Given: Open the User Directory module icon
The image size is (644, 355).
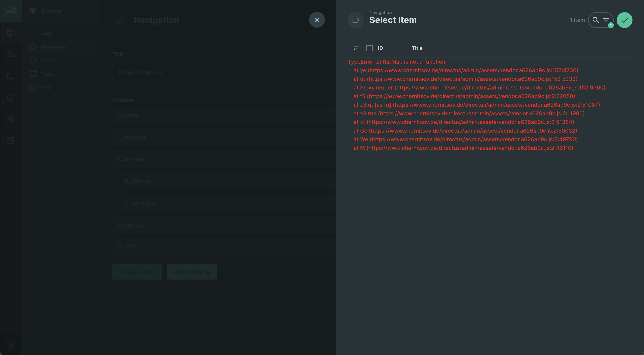Looking at the screenshot, I should 11,54.
